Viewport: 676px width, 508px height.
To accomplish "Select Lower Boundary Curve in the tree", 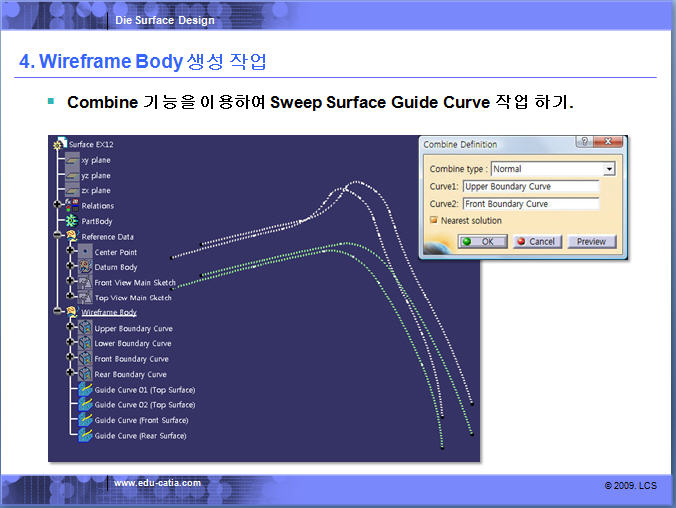I will [133, 344].
